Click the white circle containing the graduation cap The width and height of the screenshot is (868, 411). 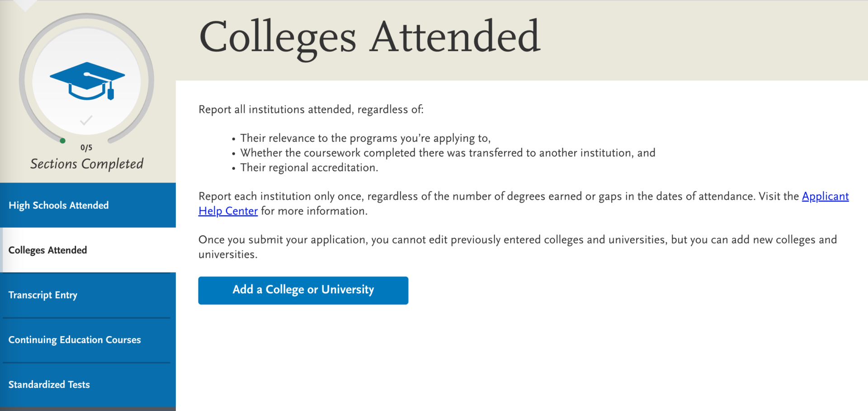(87, 81)
